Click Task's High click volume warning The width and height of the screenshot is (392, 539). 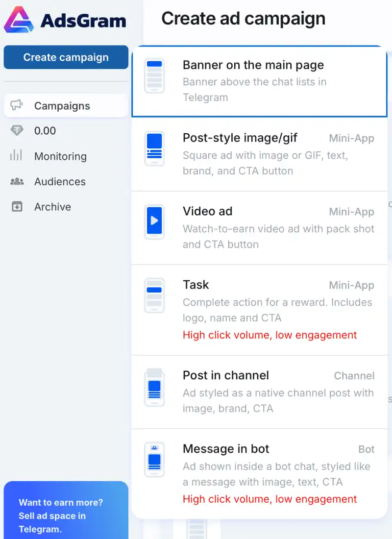pos(269,335)
